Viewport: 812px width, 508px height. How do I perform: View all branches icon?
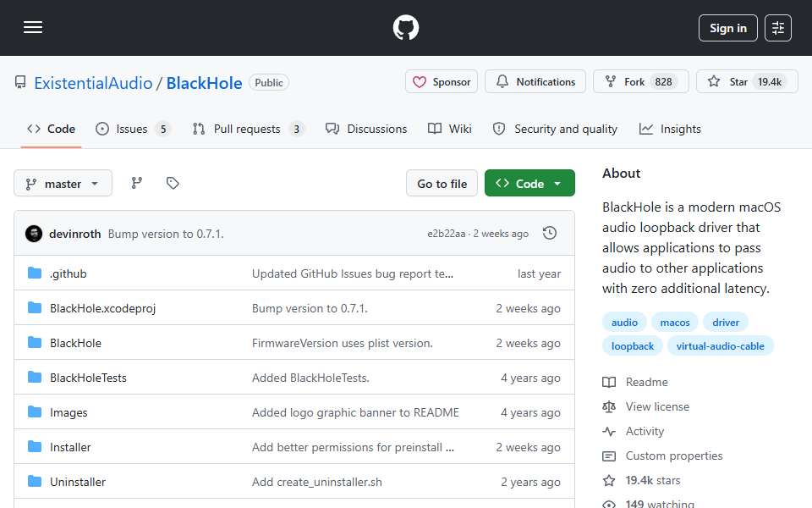coord(137,183)
